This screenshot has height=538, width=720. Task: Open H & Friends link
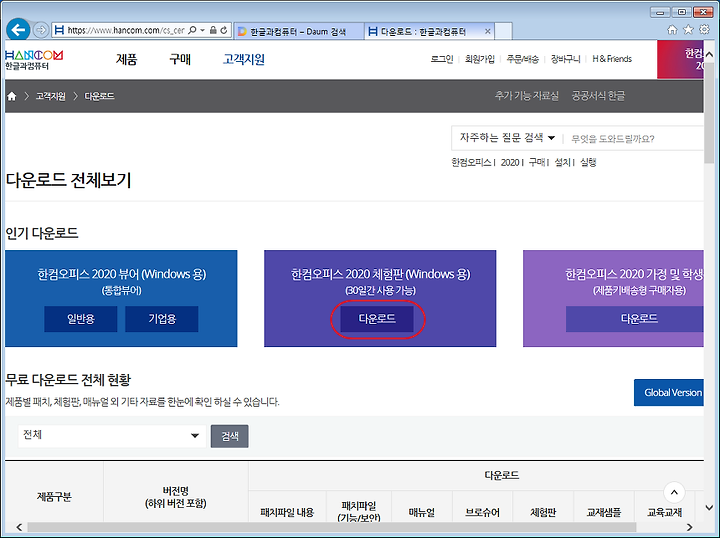click(x=612, y=59)
